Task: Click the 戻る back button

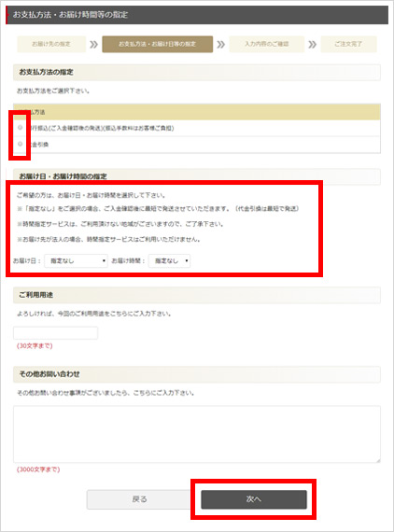Action: click(139, 499)
